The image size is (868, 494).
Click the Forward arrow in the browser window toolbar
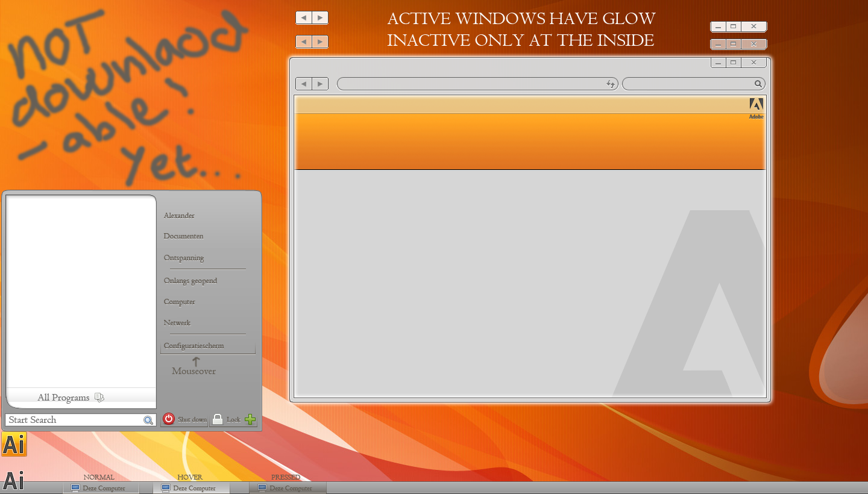pyautogui.click(x=320, y=84)
